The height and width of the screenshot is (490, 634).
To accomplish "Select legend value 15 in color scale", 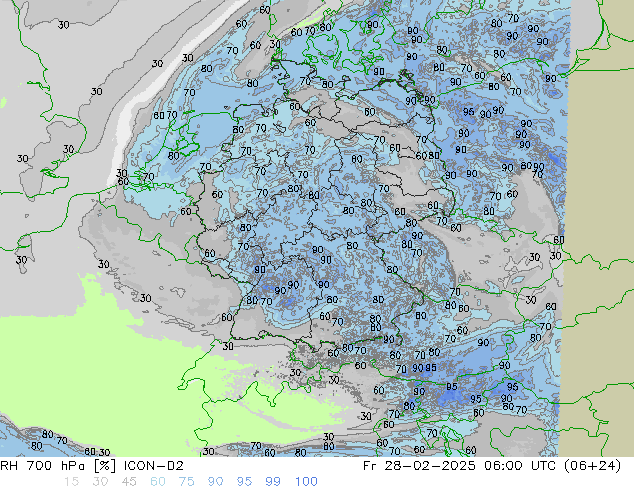I will click(x=71, y=482).
